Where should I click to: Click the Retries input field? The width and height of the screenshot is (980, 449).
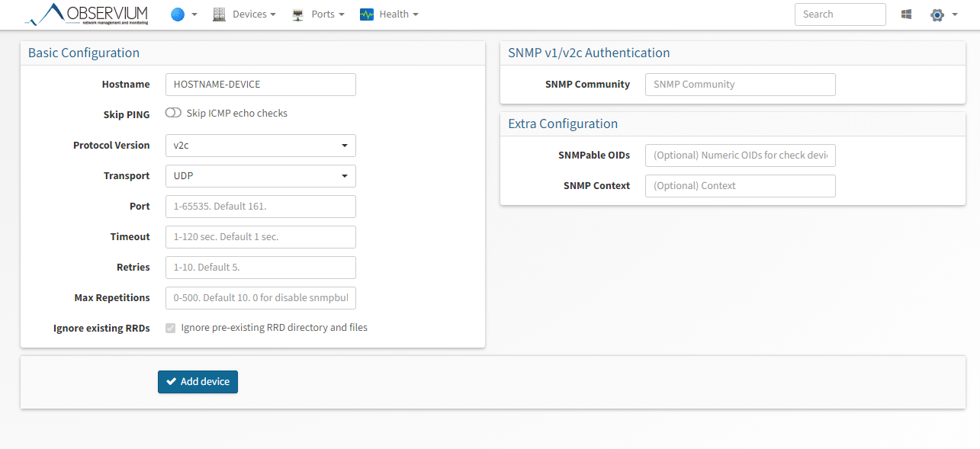tap(260, 268)
